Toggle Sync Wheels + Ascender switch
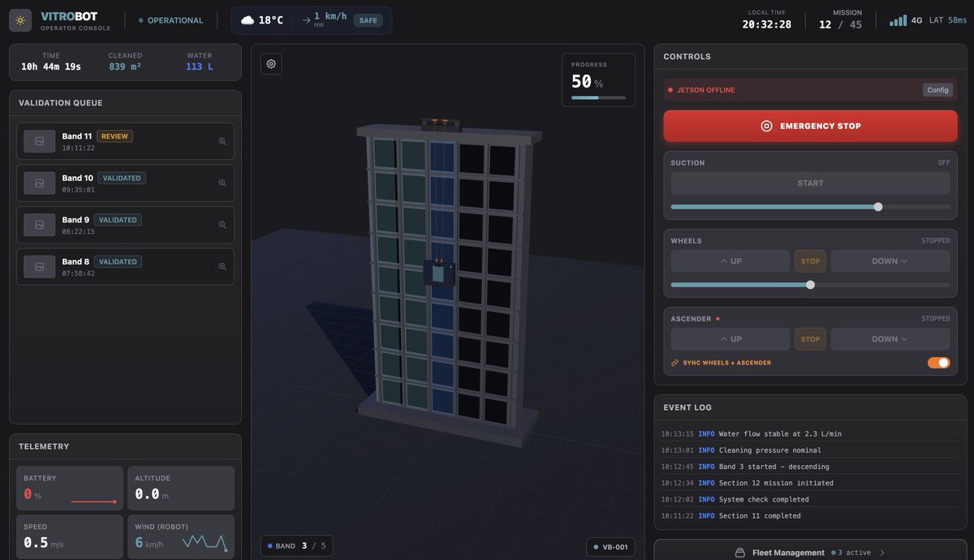Screen dimensions: 974x560 coord(938,363)
